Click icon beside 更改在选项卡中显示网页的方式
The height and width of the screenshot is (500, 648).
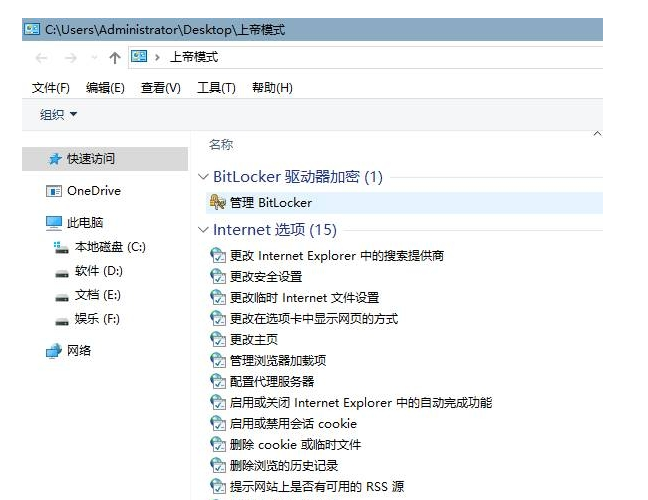[218, 319]
